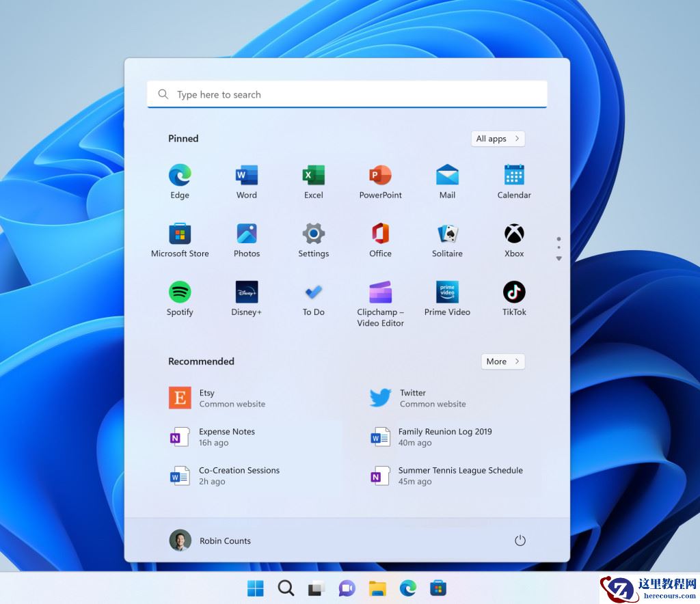The image size is (700, 604).
Task: Open the power options menu
Action: [x=520, y=540]
